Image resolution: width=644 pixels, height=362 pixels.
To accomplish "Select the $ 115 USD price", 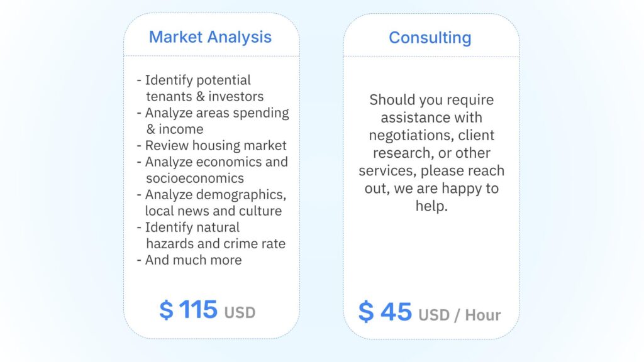I will [x=208, y=309].
